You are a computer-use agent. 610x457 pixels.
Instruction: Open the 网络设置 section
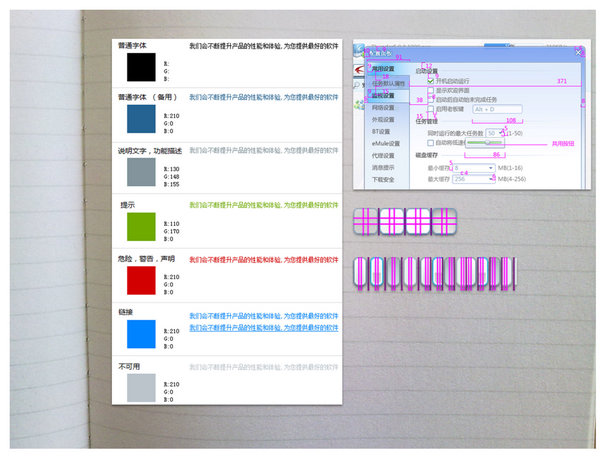pos(383,106)
